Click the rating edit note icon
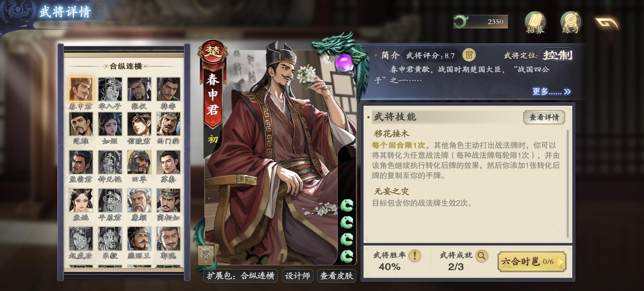Screen dimensions: 644x291 click(469, 55)
